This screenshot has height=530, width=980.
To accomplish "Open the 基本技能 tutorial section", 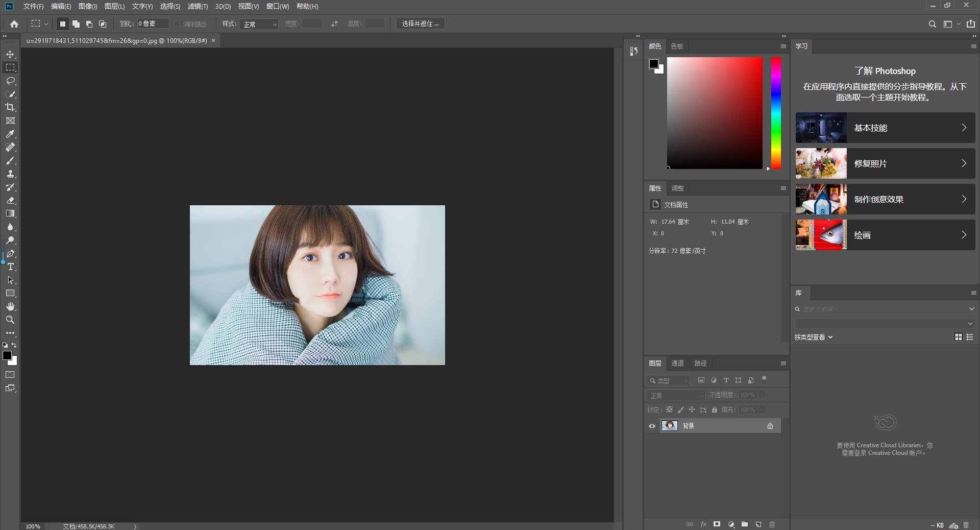I will point(885,128).
